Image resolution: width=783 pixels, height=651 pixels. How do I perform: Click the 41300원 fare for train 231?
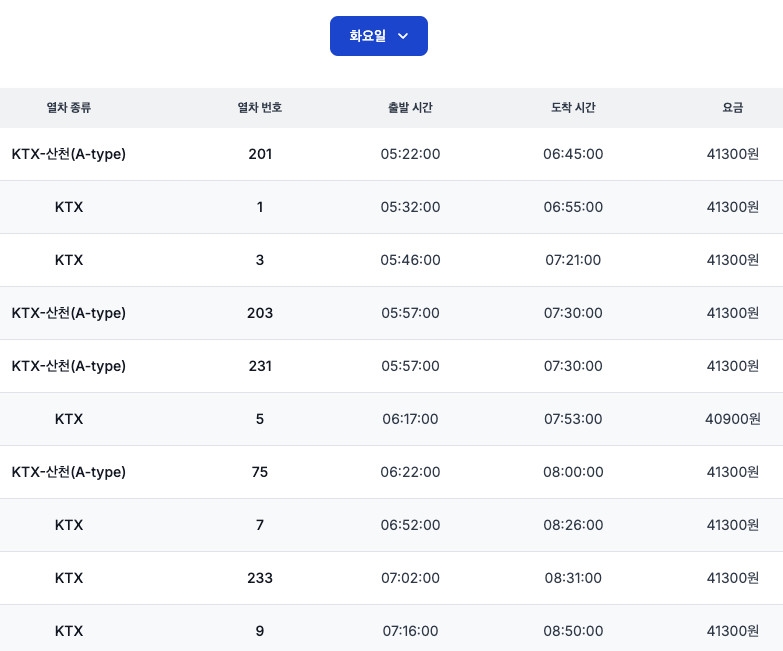click(733, 366)
